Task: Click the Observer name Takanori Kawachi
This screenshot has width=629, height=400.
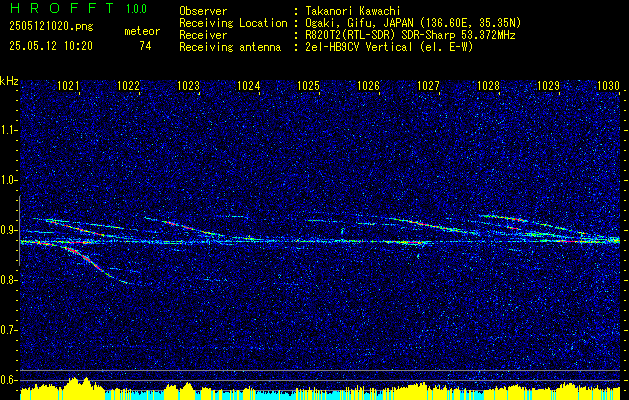Action: pos(351,11)
